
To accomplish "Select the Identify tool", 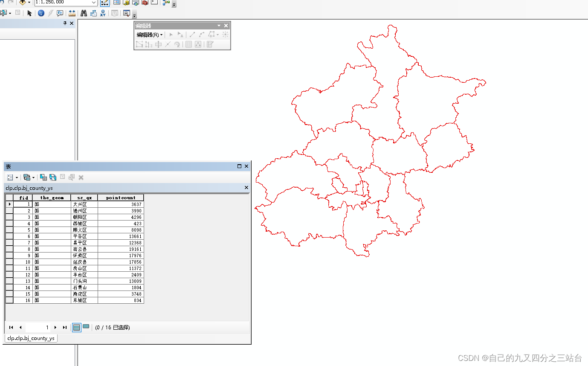I will tap(41, 13).
